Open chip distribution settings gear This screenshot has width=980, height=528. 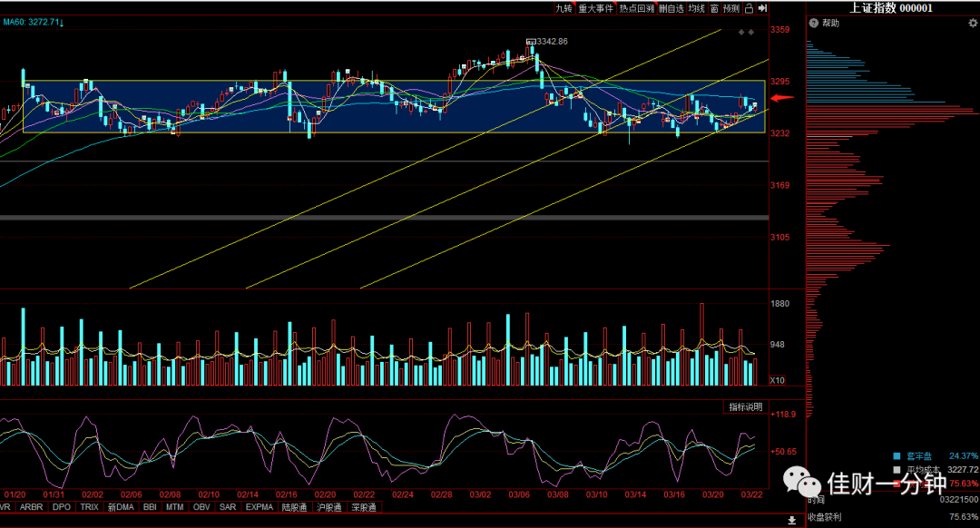973,23
